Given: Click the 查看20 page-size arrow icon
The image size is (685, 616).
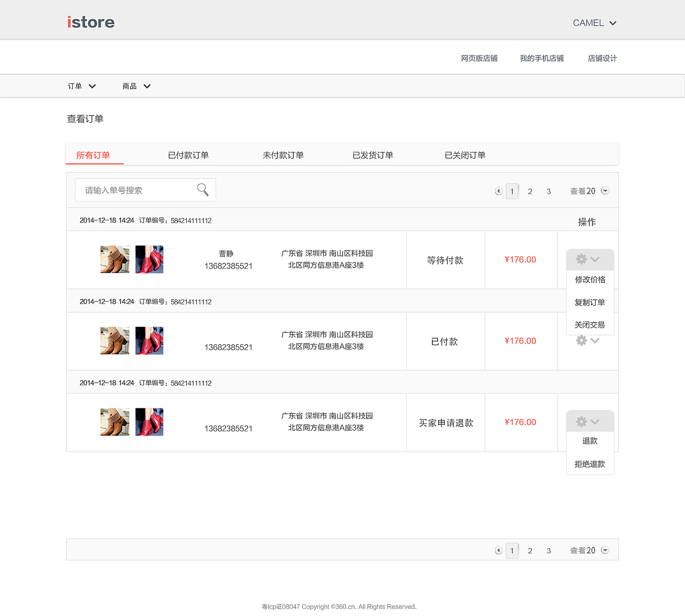Looking at the screenshot, I should [605, 190].
